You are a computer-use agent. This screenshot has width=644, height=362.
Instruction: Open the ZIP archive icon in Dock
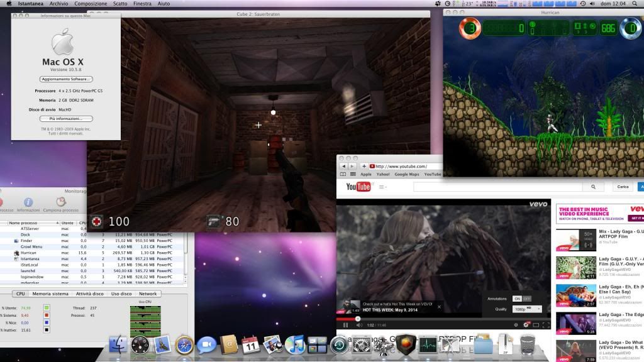pyautogui.click(x=505, y=344)
